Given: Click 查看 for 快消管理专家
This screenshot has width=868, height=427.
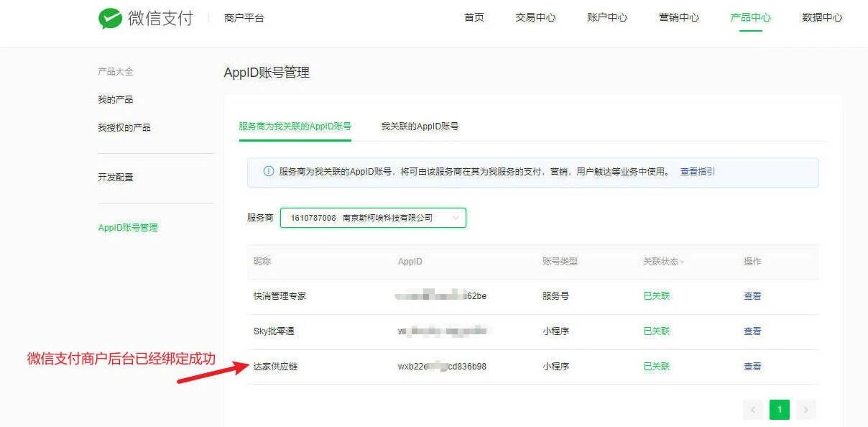Looking at the screenshot, I should 752,295.
